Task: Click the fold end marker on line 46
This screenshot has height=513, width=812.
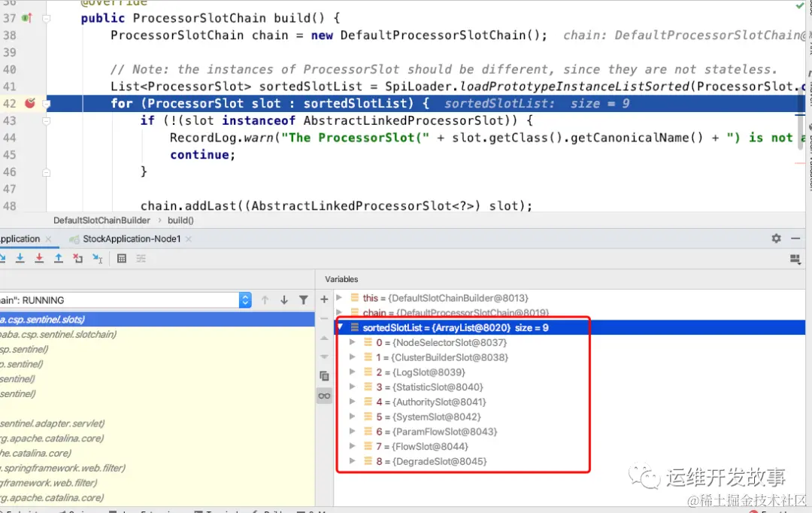Action: tap(46, 172)
